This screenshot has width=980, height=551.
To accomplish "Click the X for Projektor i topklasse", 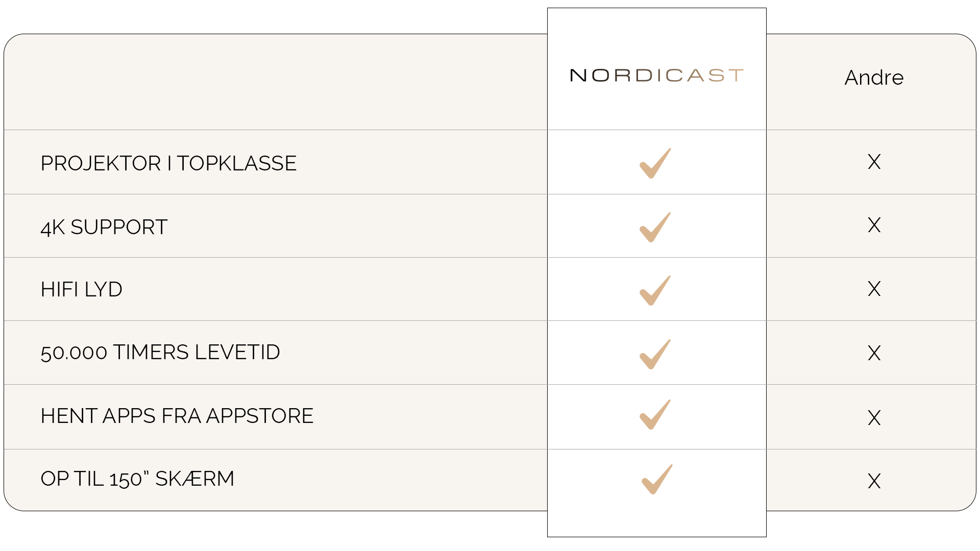I will (x=874, y=162).
